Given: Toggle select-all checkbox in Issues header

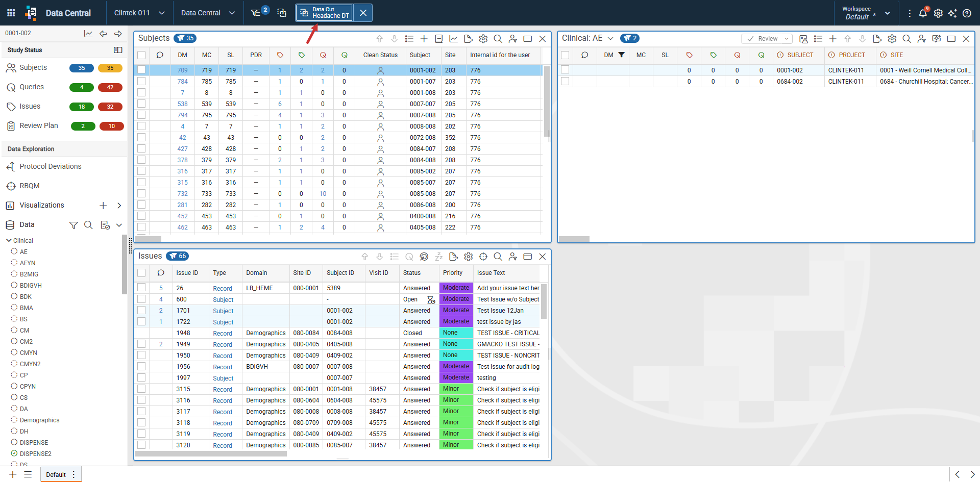Looking at the screenshot, I should [x=141, y=273].
